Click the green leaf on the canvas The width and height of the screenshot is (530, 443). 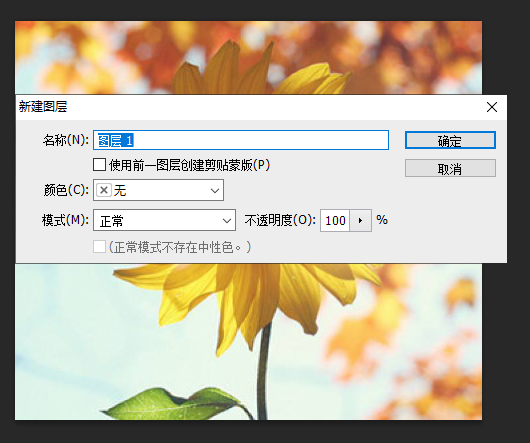click(x=176, y=404)
